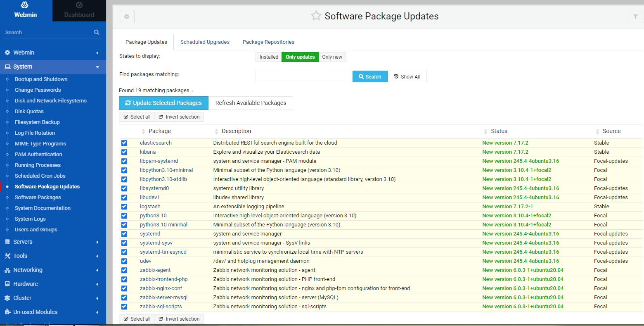Click the Un-used Modules puzzle icon
The height and width of the screenshot is (326, 644).
coord(7,312)
